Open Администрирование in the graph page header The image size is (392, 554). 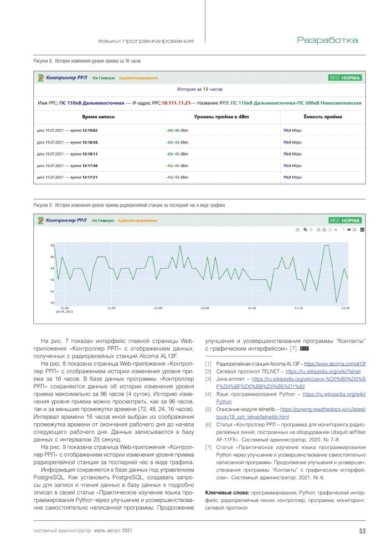point(137,220)
